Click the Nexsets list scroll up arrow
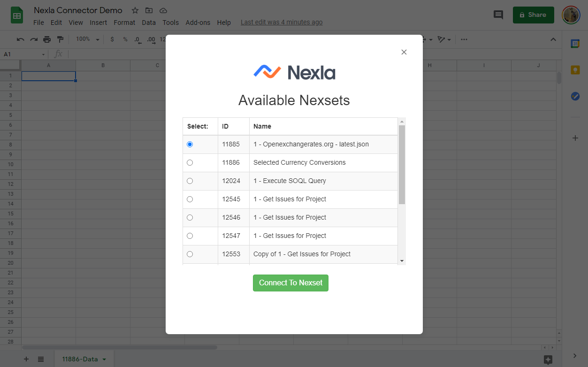Viewport: 588px width, 367px height. click(x=402, y=122)
